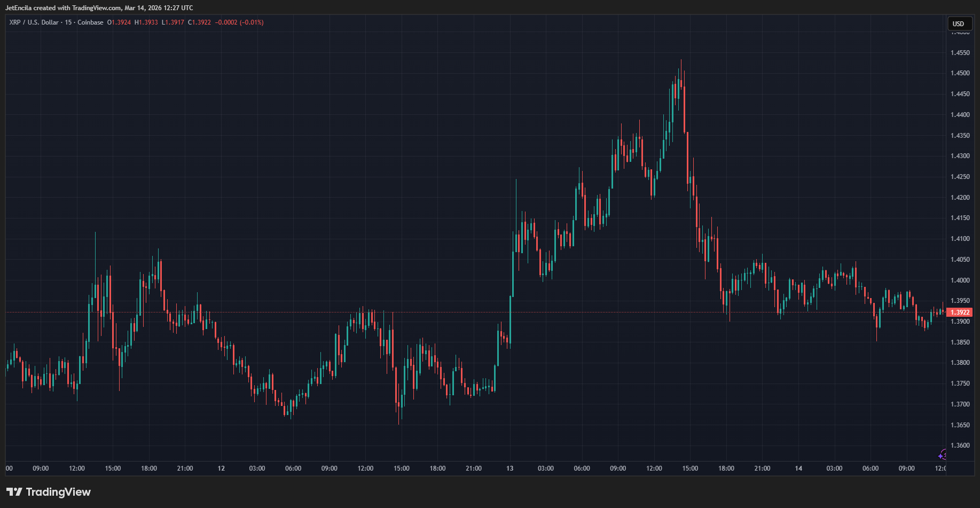This screenshot has height=508, width=980.
Task: Click the 1.4400 price axis label
Action: tap(960, 115)
